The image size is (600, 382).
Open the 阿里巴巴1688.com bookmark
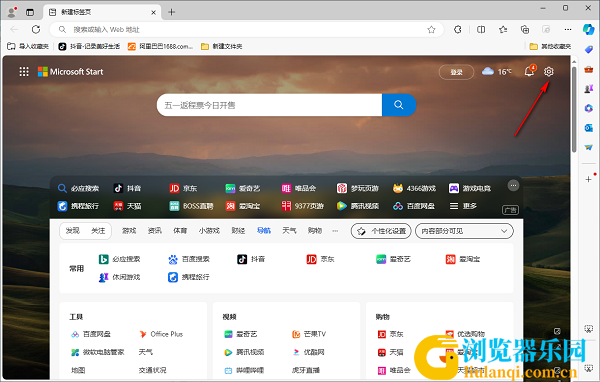[161, 46]
